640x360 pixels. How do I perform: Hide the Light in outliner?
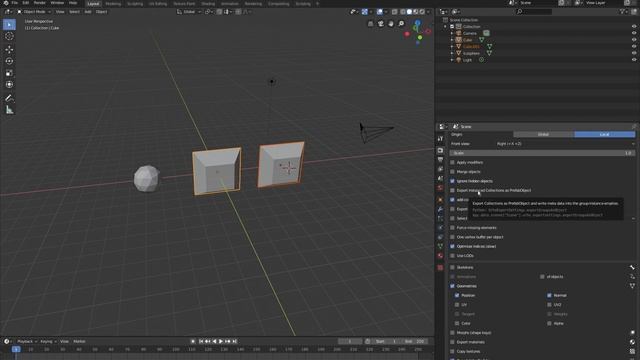(x=634, y=60)
